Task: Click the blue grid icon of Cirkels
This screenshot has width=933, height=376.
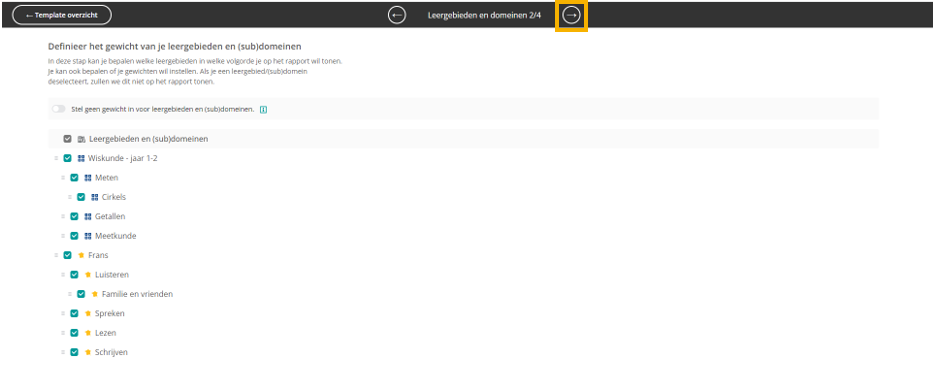Action: (95, 197)
